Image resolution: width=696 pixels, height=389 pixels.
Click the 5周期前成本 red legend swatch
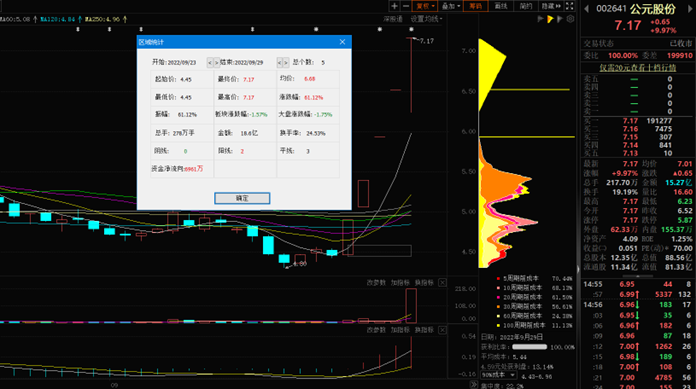point(498,278)
